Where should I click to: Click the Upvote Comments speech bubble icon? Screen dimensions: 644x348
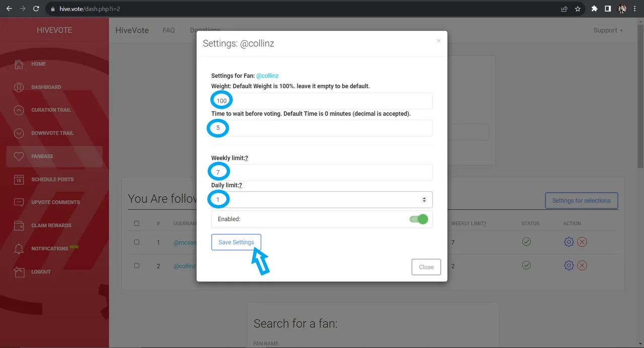(x=19, y=202)
